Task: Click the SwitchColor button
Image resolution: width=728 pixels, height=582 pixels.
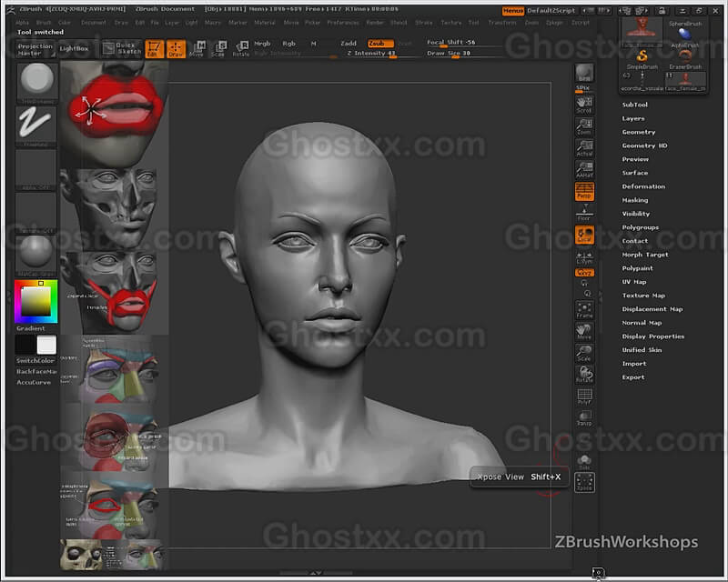Action: click(35, 361)
